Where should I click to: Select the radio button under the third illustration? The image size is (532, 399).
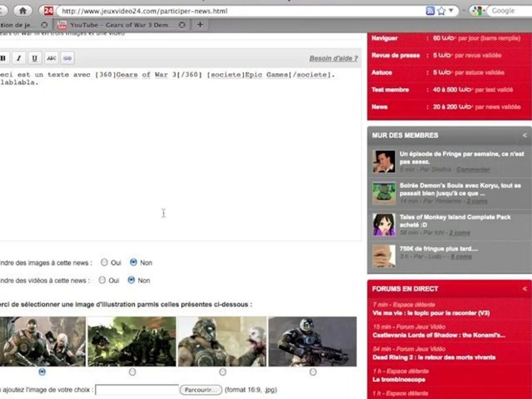point(223,372)
